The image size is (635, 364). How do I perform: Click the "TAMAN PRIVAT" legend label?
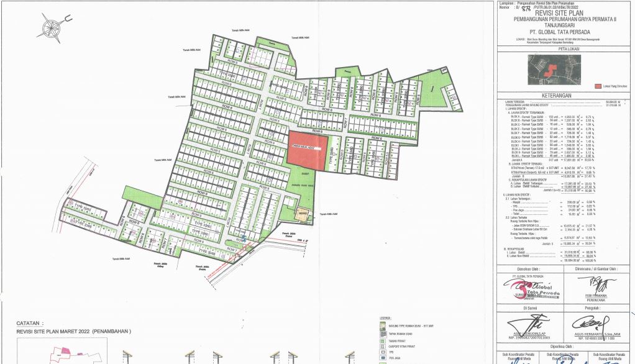coord(396,341)
